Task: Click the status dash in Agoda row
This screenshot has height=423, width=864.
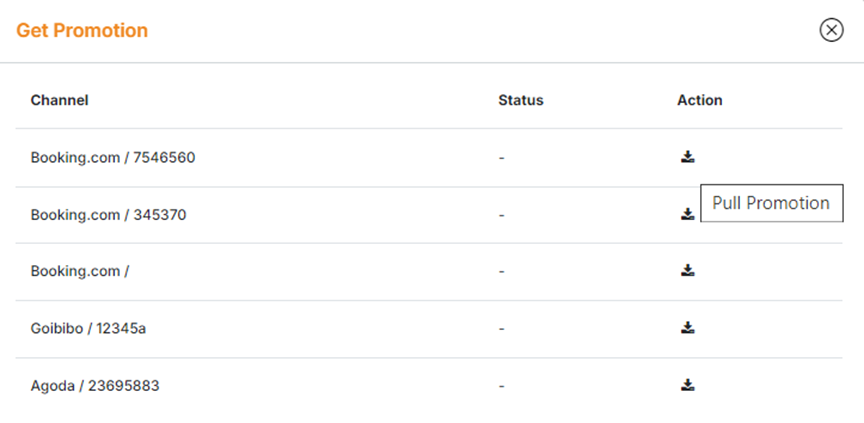Action: 502,386
